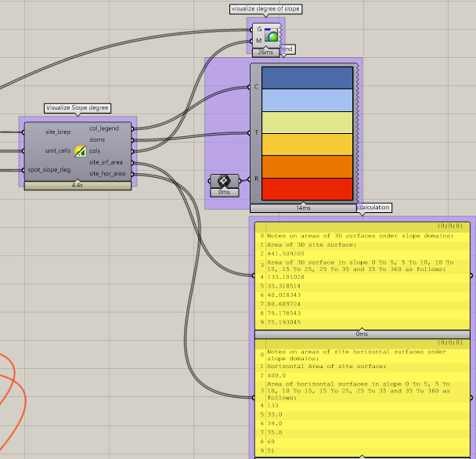Click the M input of the preview component
The height and width of the screenshot is (459, 476).
pyautogui.click(x=259, y=41)
